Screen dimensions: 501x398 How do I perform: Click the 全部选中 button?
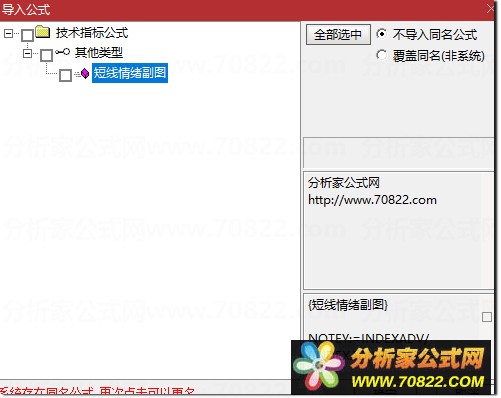click(x=338, y=34)
